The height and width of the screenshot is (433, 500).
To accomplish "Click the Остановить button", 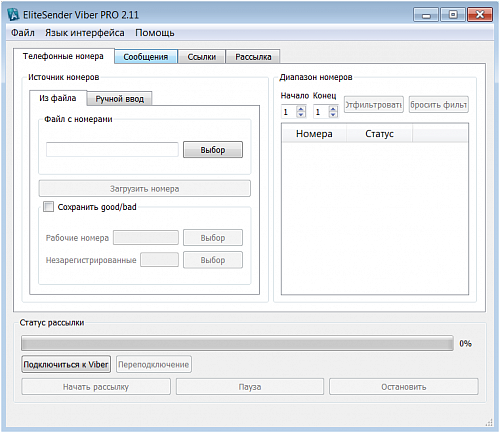I will 404,387.
